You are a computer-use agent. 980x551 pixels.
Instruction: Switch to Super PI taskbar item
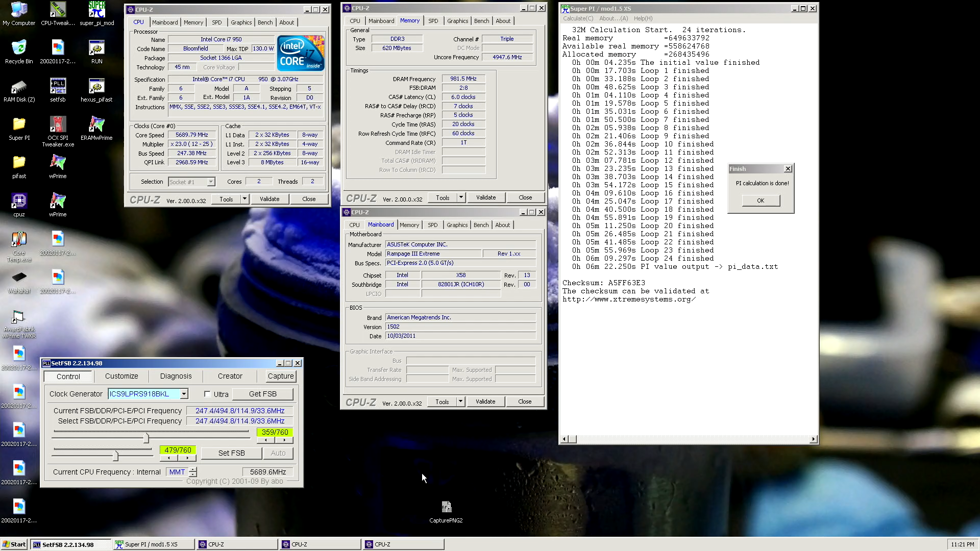coord(154,544)
